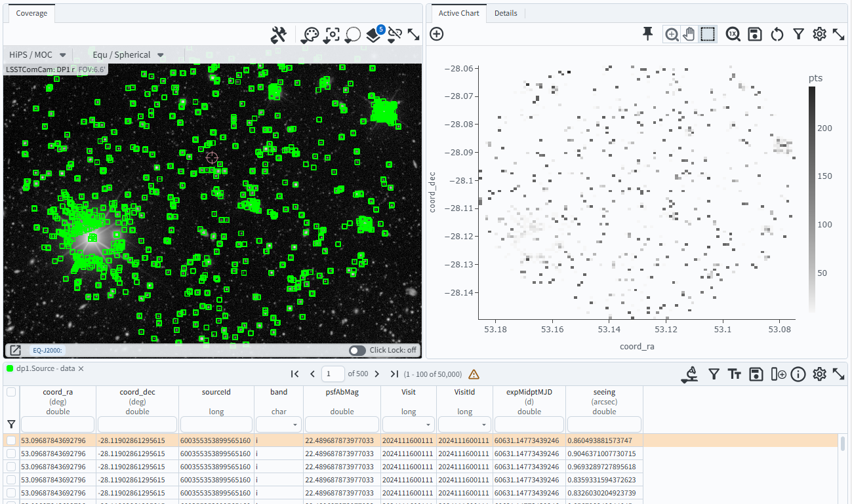
Task: Select the chart pan hand tool
Action: coord(689,35)
